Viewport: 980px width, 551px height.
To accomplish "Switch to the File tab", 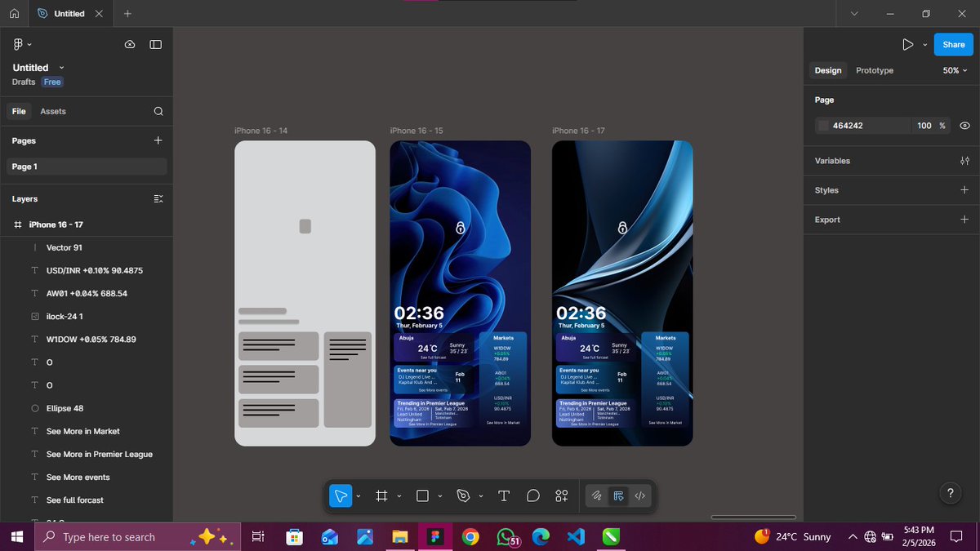I will tap(19, 111).
